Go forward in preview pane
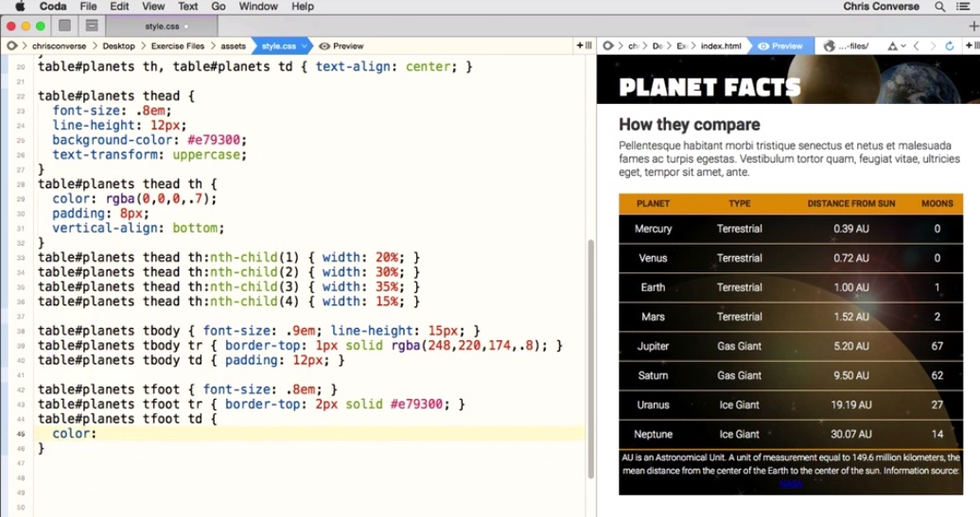980x517 pixels. (x=933, y=46)
